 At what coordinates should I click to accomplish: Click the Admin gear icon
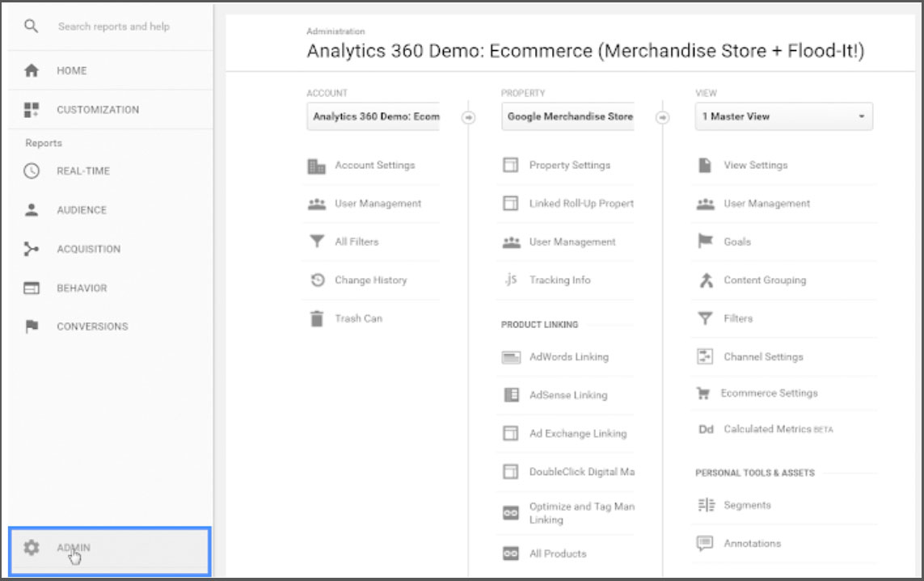tap(32, 548)
